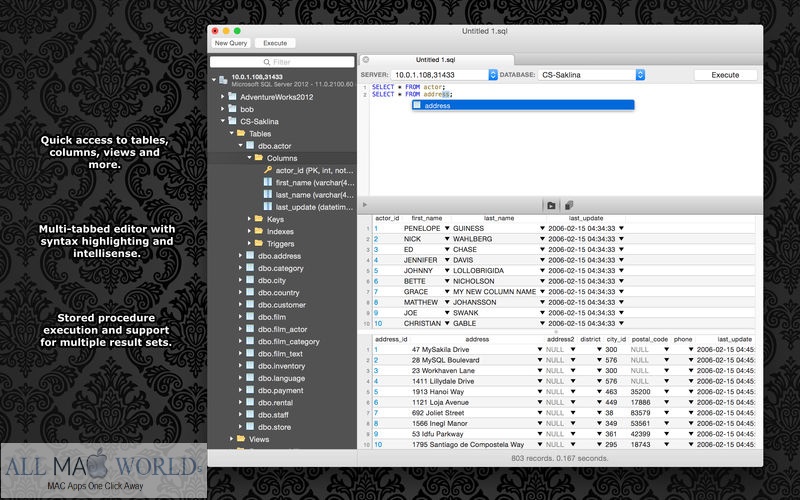The height and width of the screenshot is (500, 800).
Task: Click the server icon for 10.0.1.108,31433
Action: pos(223,80)
